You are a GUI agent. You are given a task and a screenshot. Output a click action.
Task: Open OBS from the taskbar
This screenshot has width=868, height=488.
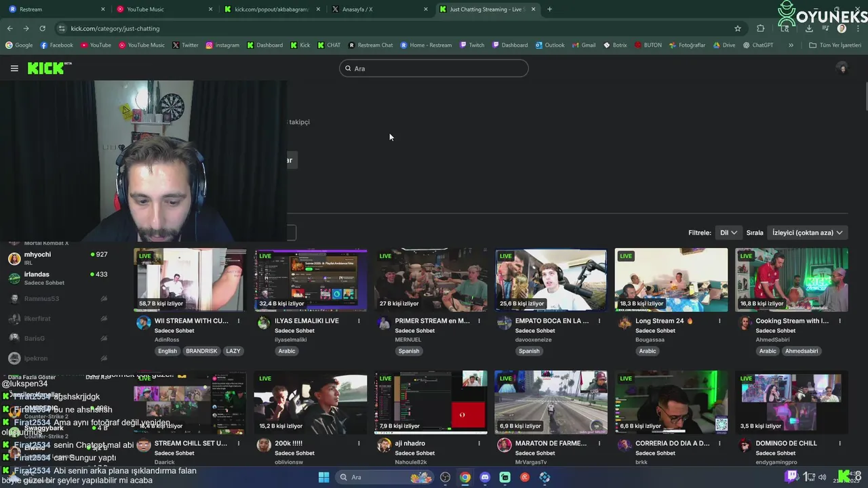point(445,477)
